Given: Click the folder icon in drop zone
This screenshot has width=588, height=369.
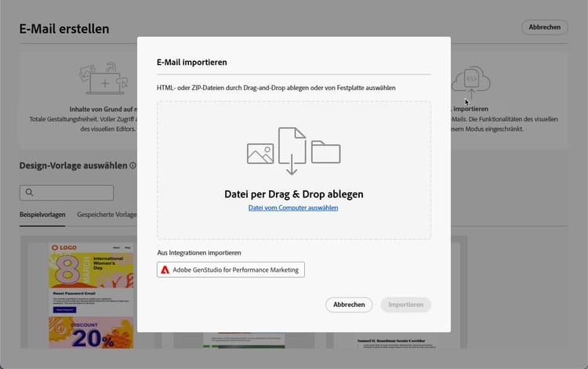Looking at the screenshot, I should click(325, 152).
